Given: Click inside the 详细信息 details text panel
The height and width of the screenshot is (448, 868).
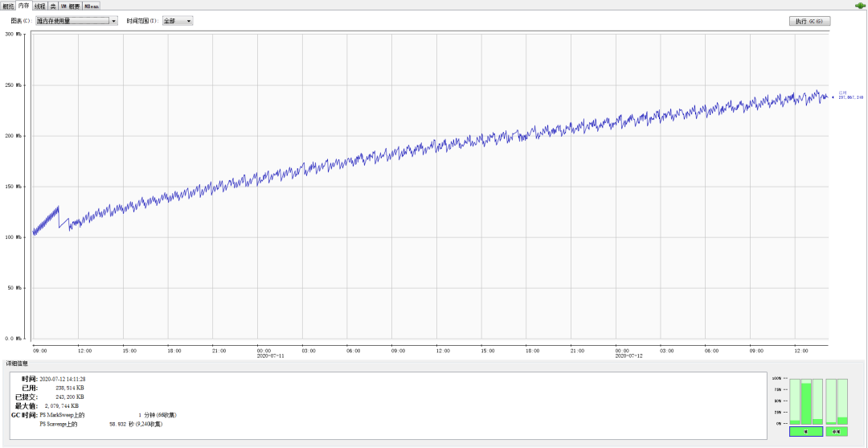Looking at the screenshot, I should pyautogui.click(x=386, y=405).
